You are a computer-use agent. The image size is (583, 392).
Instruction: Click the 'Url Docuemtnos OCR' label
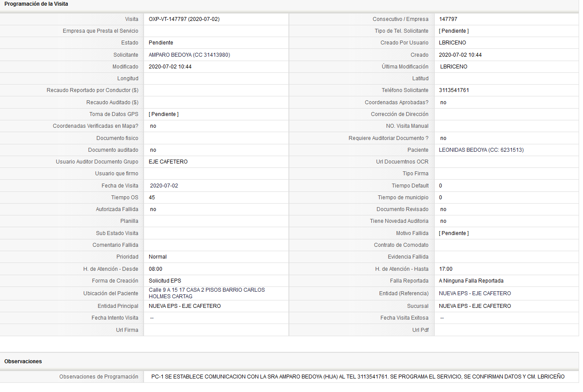(x=402, y=162)
